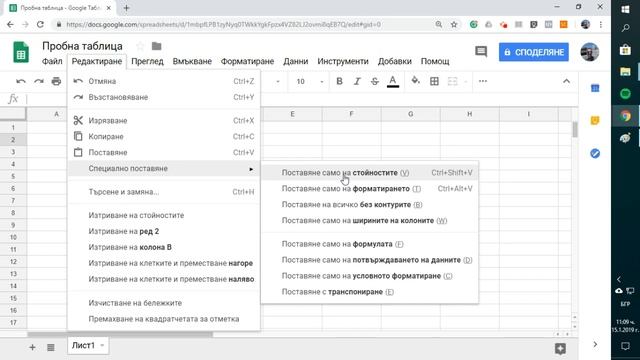Choose Поставяне Ctrl+V menu entry
Screen dimensions: 640x360
pos(164,152)
